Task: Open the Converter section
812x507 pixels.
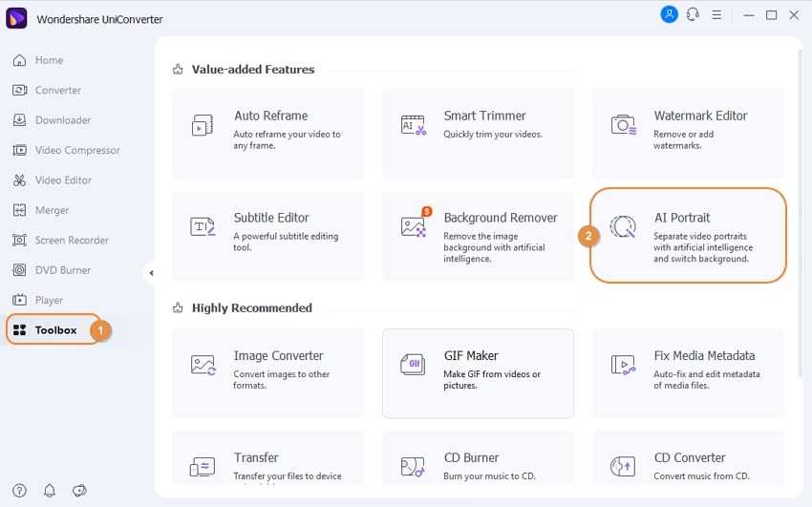Action: click(x=57, y=90)
